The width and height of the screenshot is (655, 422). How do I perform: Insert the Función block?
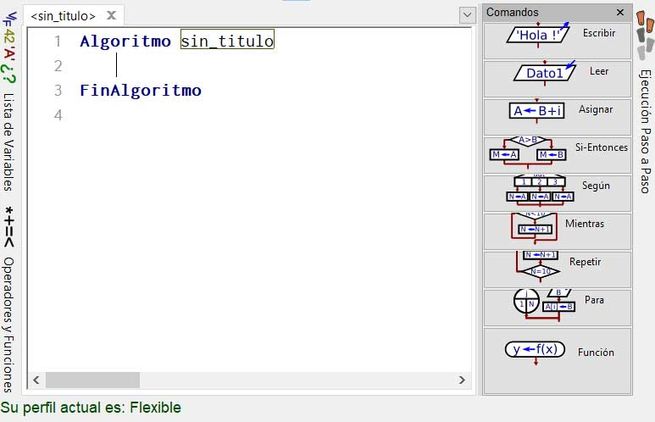point(557,360)
